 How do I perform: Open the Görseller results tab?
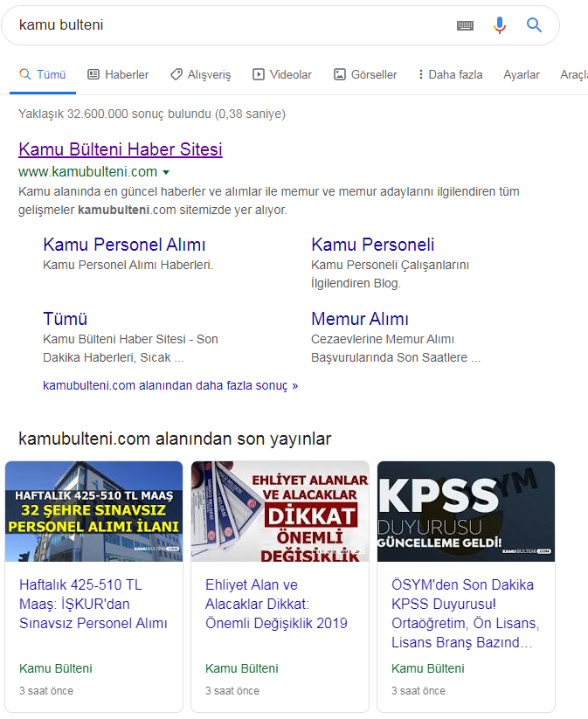pyautogui.click(x=365, y=75)
